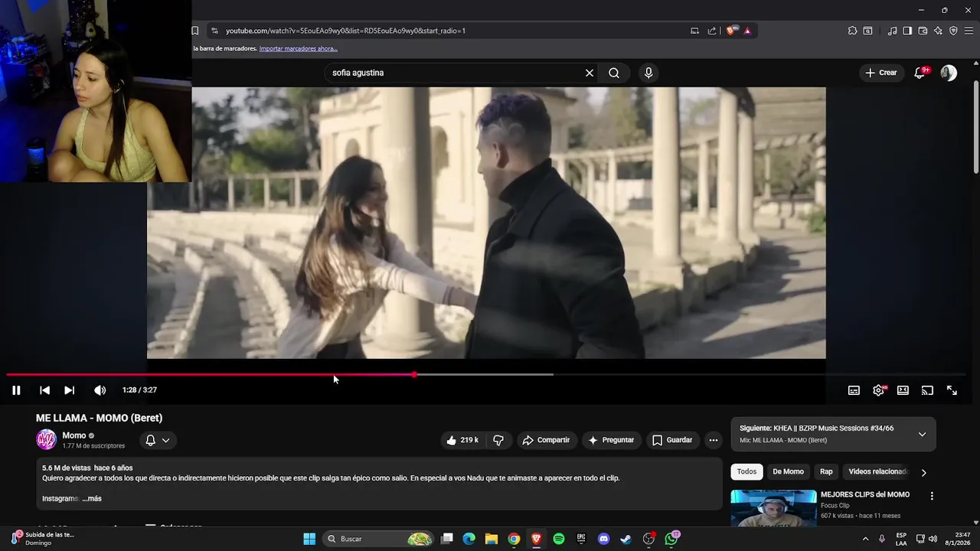Image resolution: width=980 pixels, height=551 pixels.
Task: Expand the Siguiente mix playlist panel
Action: [922, 434]
